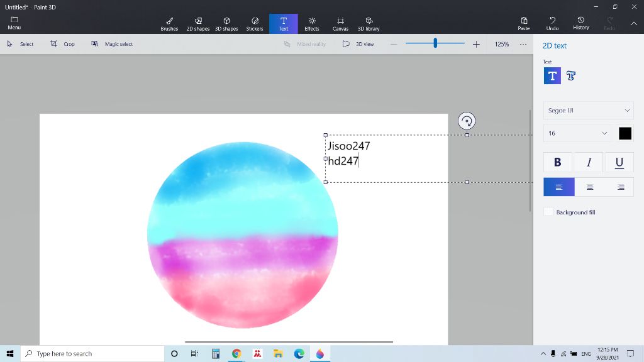The height and width of the screenshot is (362, 644).
Task: Show hidden system tray icons
Action: 543,353
